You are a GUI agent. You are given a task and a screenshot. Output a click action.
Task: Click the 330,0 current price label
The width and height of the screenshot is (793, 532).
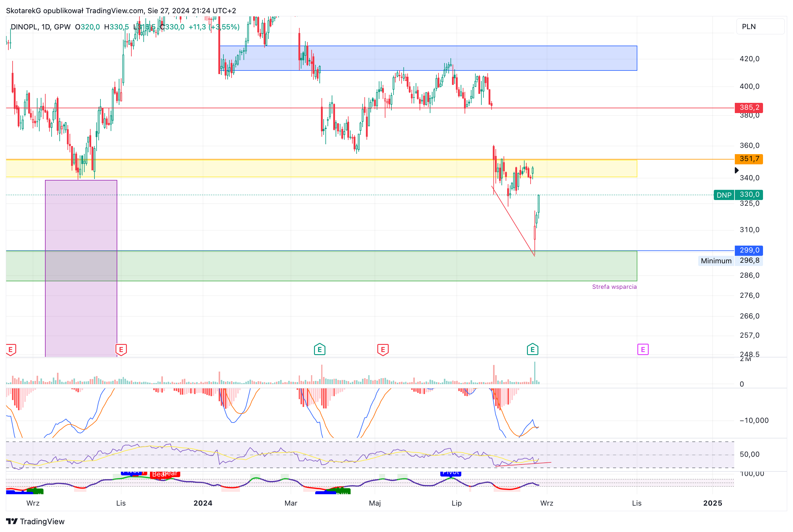(749, 195)
